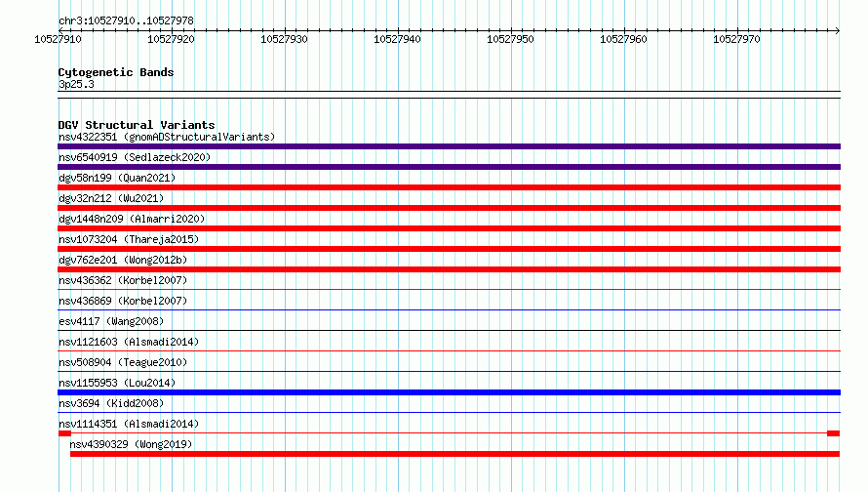
Task: Click ruler position 10527910
Action: coord(58,39)
